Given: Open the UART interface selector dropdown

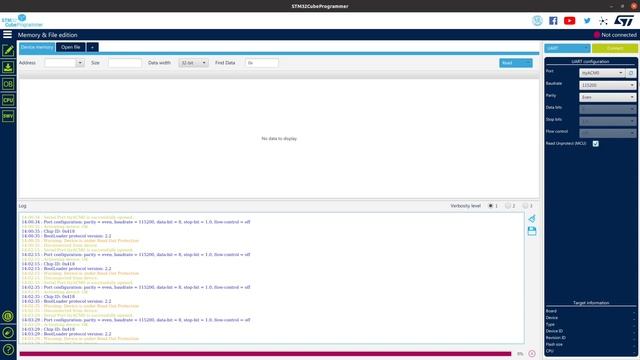Looking at the screenshot, I should tap(567, 48).
